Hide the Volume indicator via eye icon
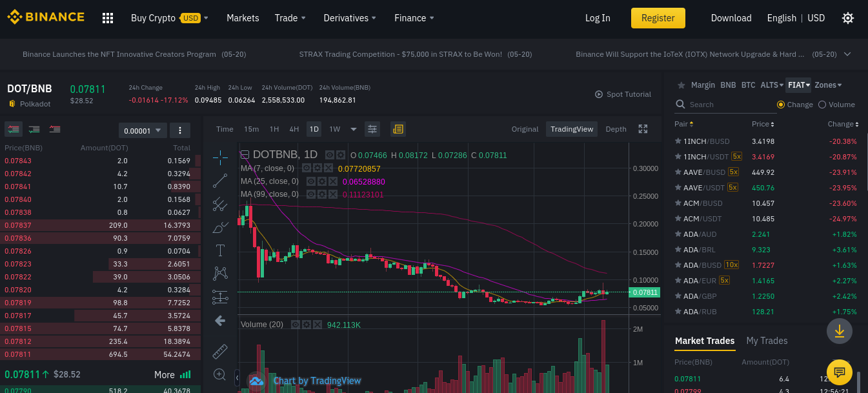 coord(295,325)
